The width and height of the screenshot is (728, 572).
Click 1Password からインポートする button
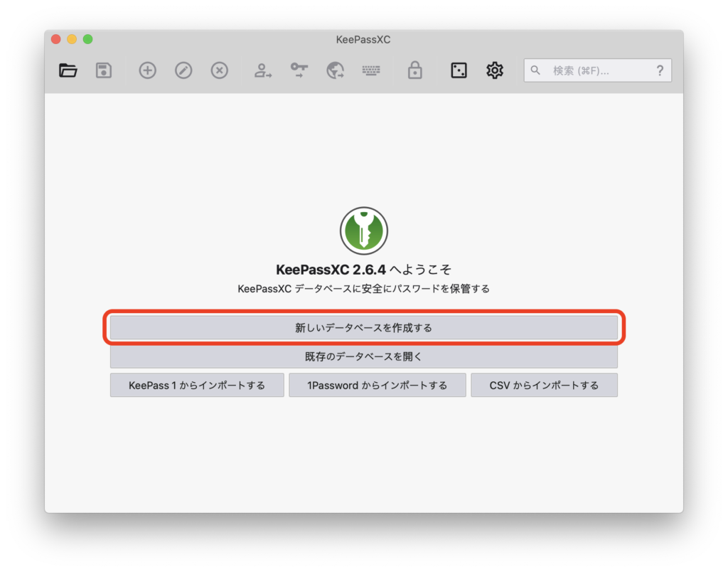(x=378, y=385)
